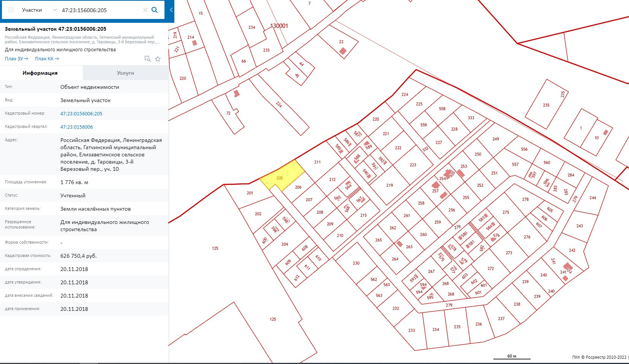This screenshot has height=364, width=629.
Task: Select parcel 204 on the map
Action: pos(284,244)
